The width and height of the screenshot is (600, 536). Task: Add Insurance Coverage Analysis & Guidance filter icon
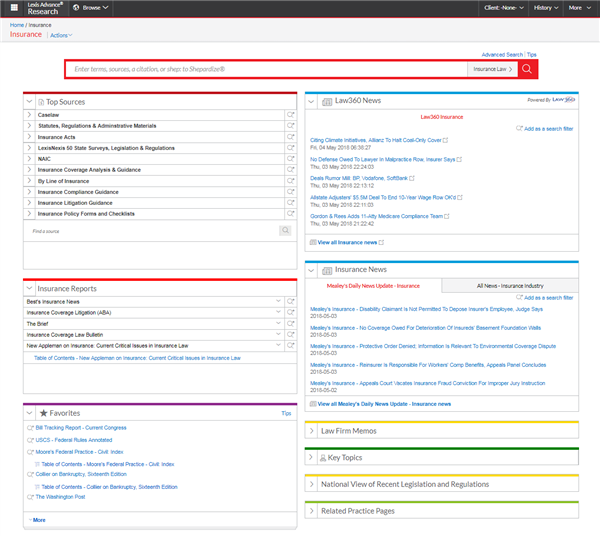click(291, 169)
